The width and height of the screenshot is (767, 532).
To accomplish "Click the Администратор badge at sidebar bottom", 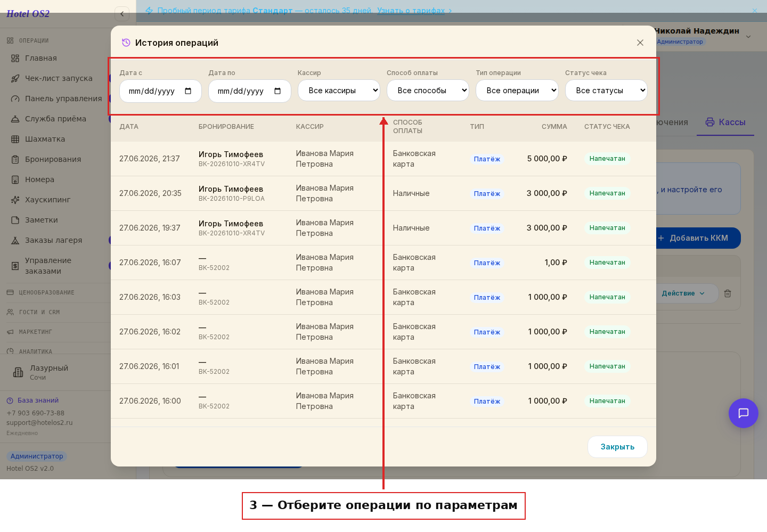I will (x=37, y=456).
